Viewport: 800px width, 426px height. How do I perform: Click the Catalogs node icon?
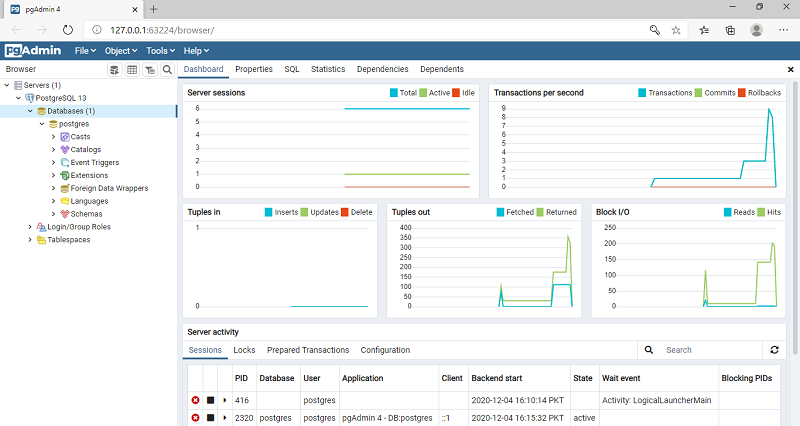(x=65, y=149)
